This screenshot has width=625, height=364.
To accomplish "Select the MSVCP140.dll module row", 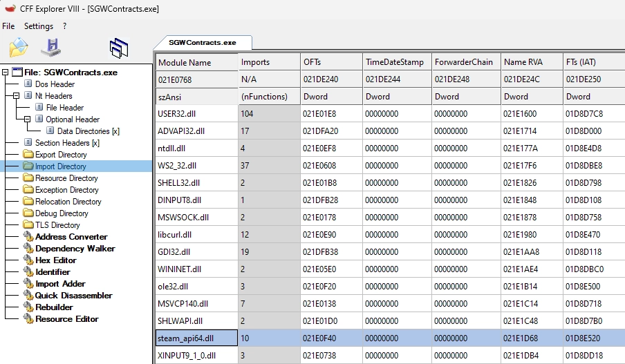I will click(390, 303).
